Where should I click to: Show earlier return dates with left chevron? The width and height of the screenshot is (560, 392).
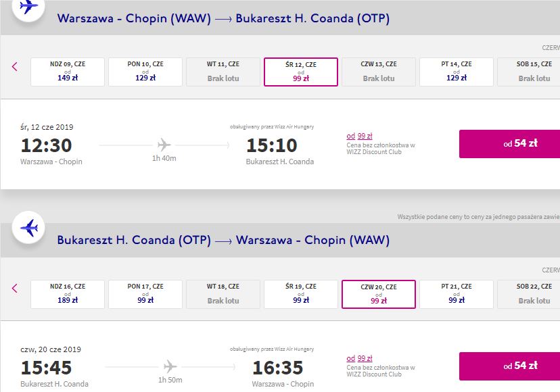[x=15, y=289]
